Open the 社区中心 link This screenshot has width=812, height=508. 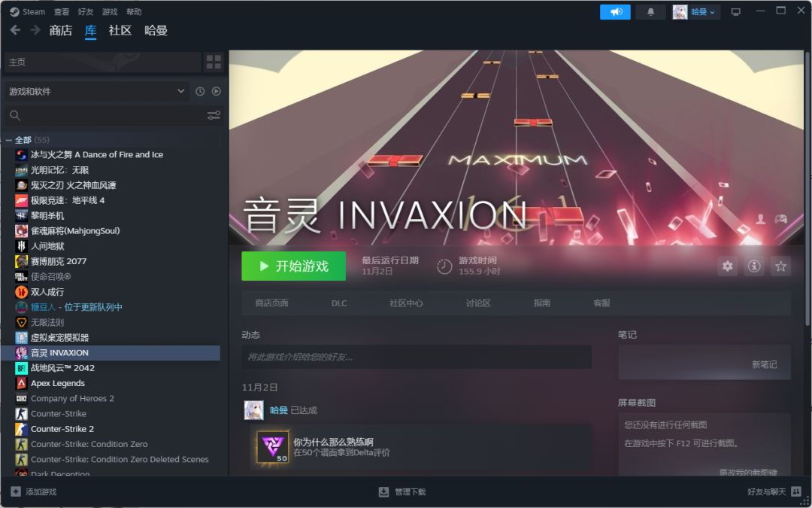point(407,303)
